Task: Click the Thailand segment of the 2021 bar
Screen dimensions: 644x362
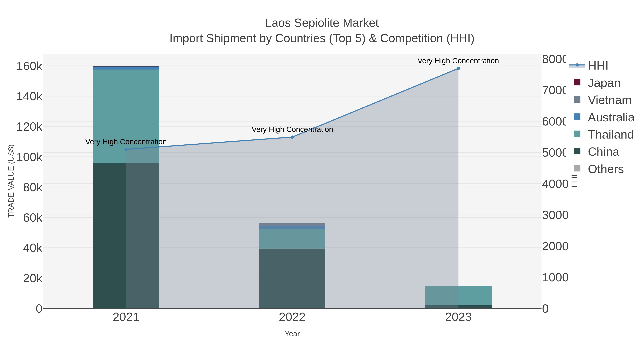Action: coord(126,116)
